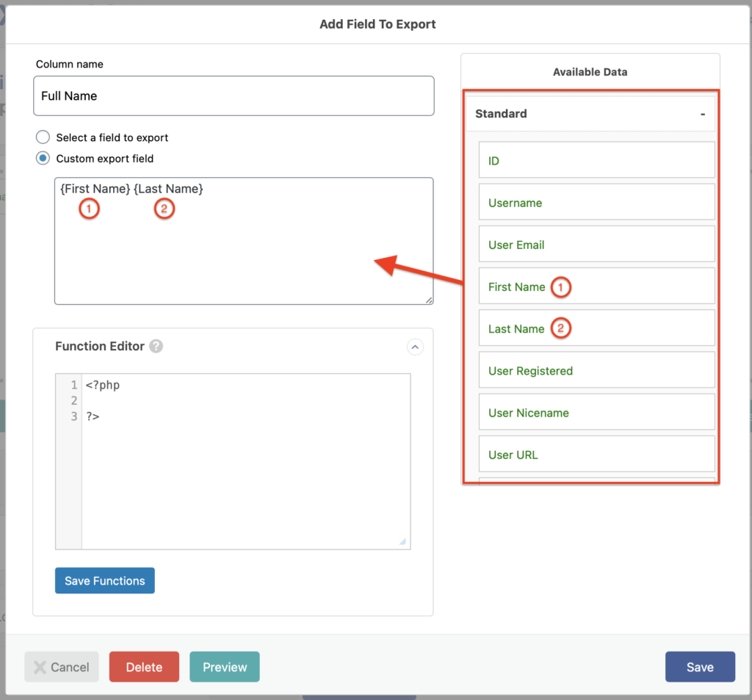Collapse the Function Editor with chevron icon
752x700 pixels.
415,347
